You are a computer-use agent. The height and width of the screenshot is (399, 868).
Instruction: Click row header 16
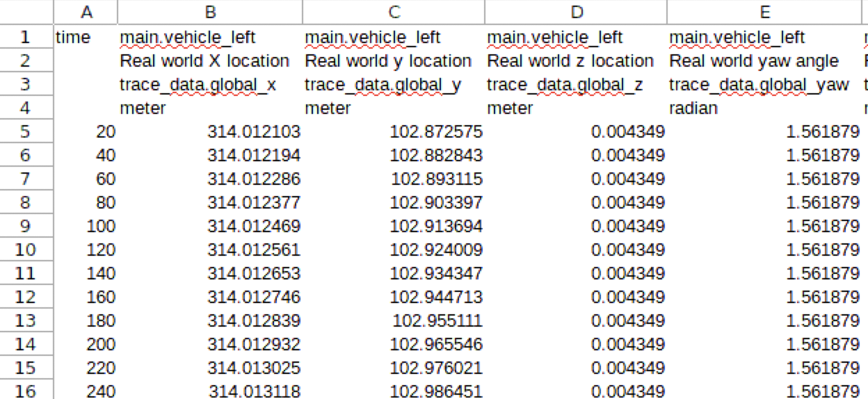coord(26,391)
